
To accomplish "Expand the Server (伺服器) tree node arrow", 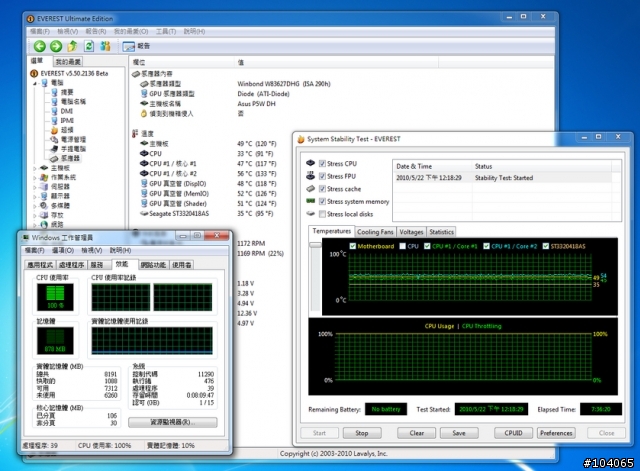I will point(35,187).
